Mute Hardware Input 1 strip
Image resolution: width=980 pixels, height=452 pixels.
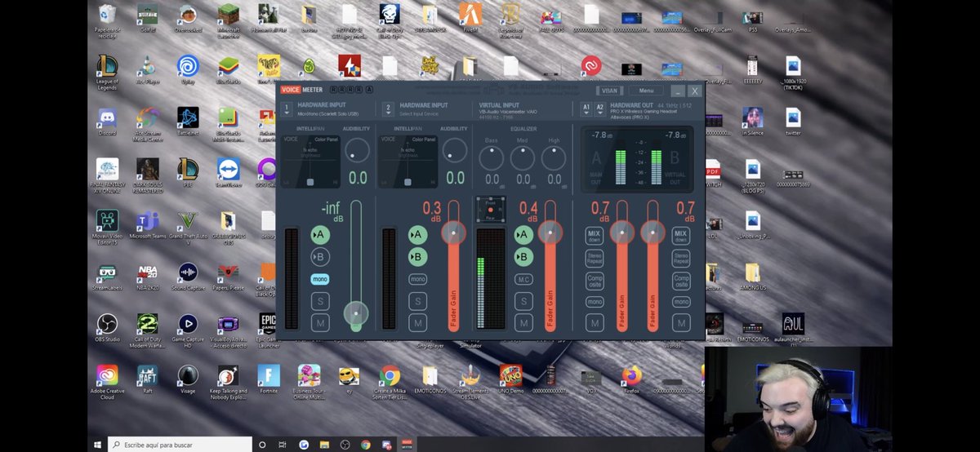click(x=320, y=322)
